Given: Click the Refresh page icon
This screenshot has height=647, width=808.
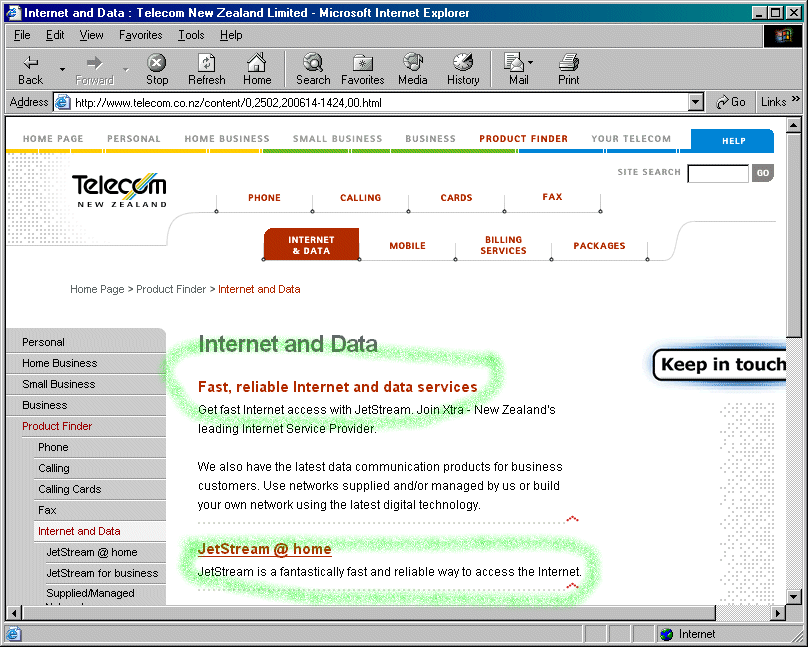Looking at the screenshot, I should point(207,63).
